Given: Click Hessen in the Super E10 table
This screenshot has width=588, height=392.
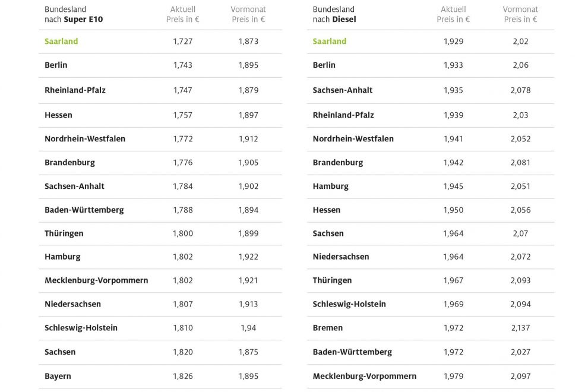Looking at the screenshot, I should click(x=58, y=115).
